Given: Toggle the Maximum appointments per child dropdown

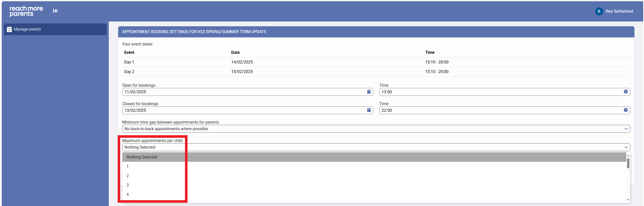Looking at the screenshot, I should tap(376, 147).
